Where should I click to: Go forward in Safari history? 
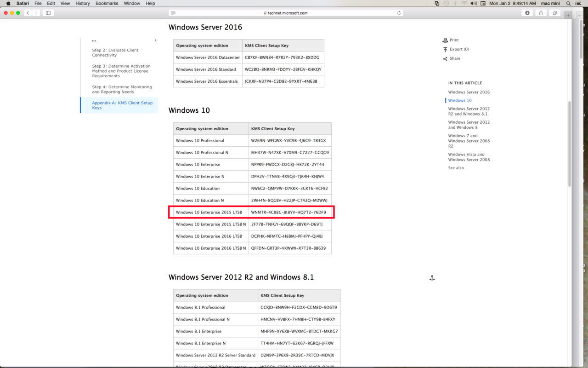coord(36,13)
